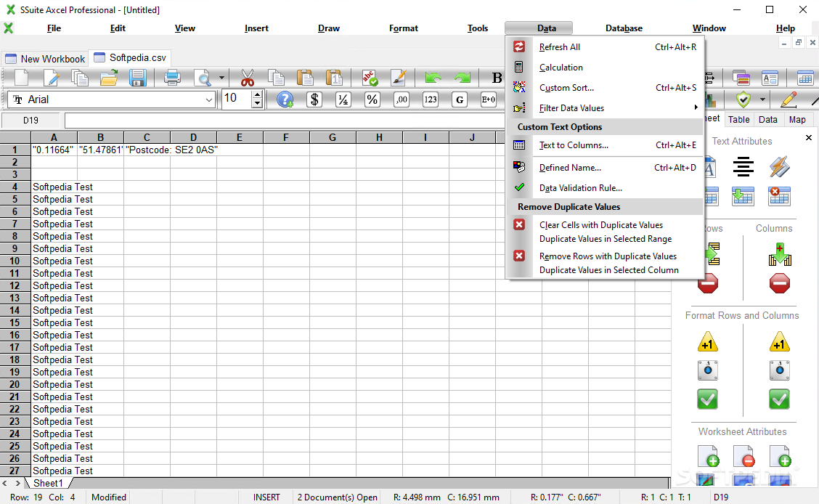This screenshot has width=819, height=504.
Task: Click the yellow +1 triangle under Columns
Action: (779, 341)
